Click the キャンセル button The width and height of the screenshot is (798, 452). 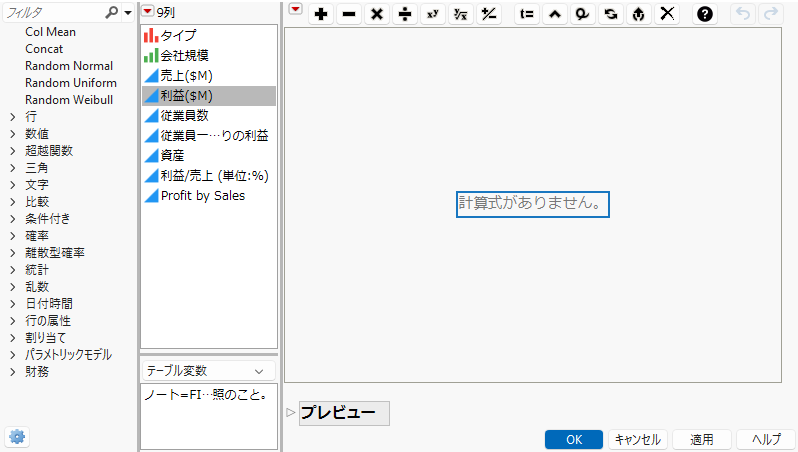pyautogui.click(x=638, y=439)
